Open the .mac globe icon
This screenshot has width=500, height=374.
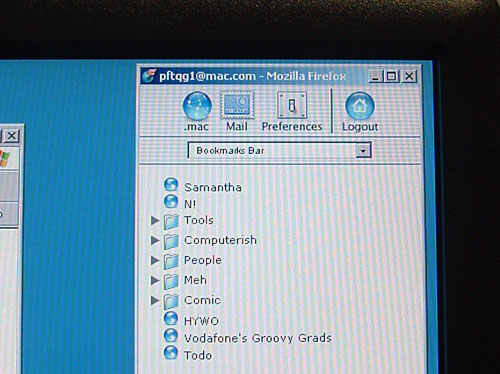click(x=197, y=106)
